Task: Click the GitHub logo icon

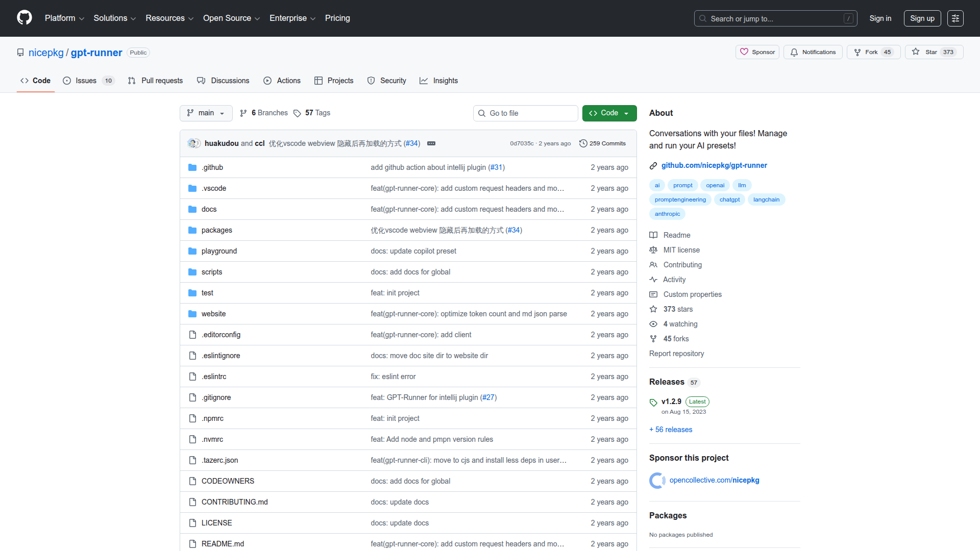Action: [24, 18]
